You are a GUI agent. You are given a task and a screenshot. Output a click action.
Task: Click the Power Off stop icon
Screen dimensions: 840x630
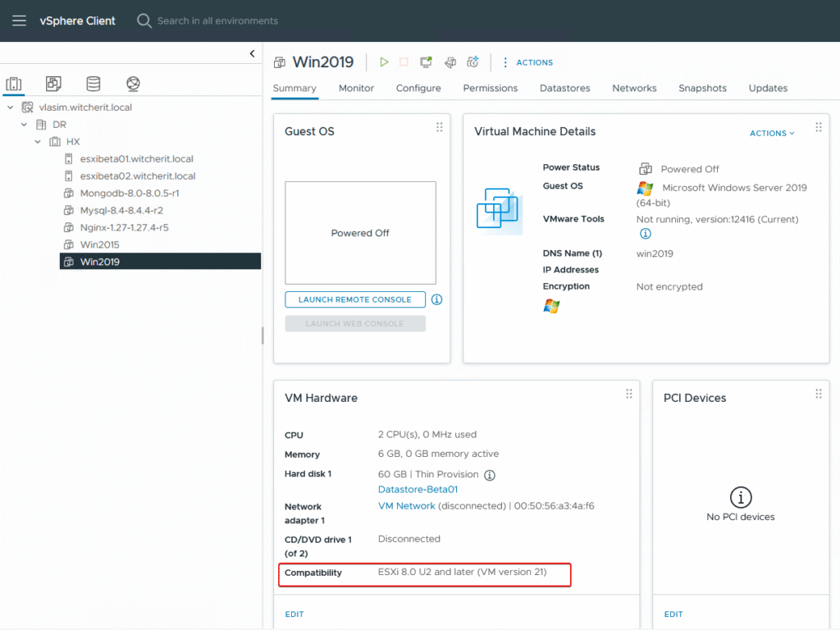(404, 62)
